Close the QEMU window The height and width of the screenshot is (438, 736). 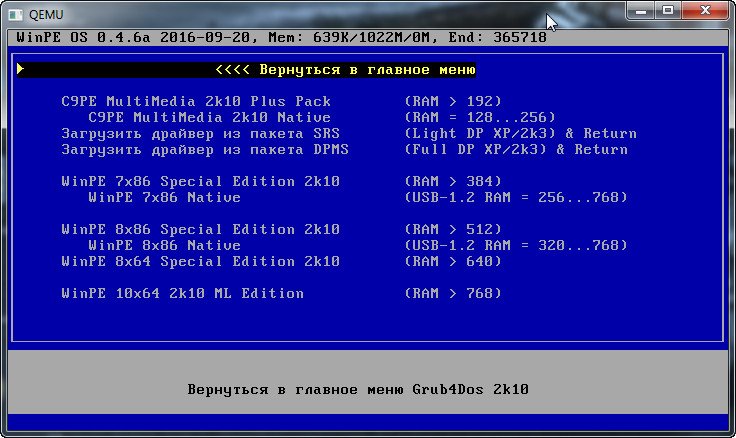click(x=705, y=11)
